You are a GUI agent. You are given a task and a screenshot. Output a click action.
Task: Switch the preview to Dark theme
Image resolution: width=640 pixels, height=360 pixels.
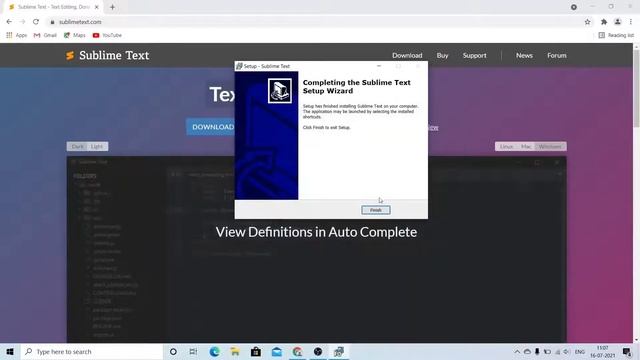click(x=77, y=147)
